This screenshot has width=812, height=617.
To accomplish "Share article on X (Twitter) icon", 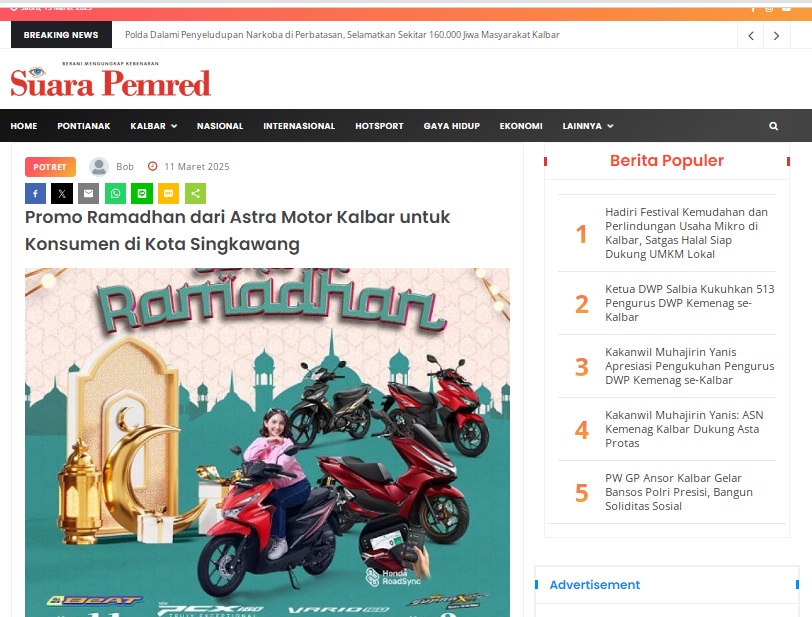I will pyautogui.click(x=62, y=193).
